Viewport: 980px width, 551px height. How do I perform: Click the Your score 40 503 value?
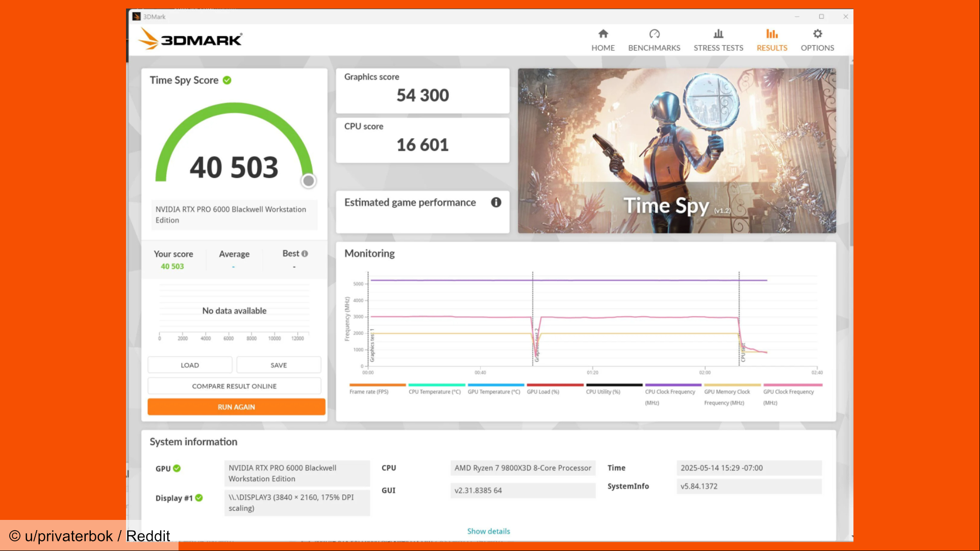point(172,266)
